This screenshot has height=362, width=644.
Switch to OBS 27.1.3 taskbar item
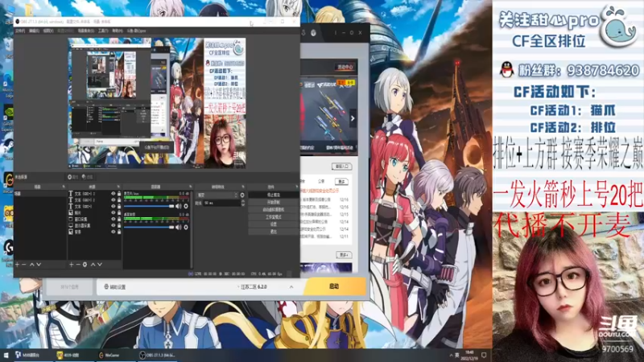click(x=157, y=355)
